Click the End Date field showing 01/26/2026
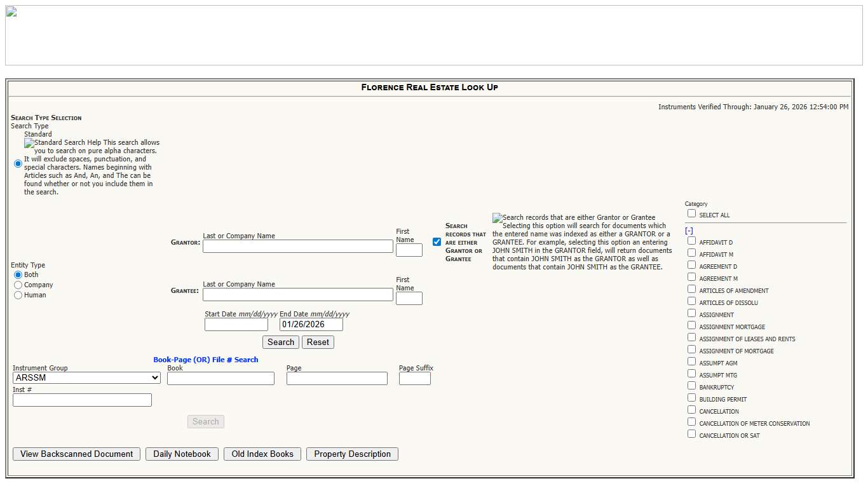 pos(311,324)
